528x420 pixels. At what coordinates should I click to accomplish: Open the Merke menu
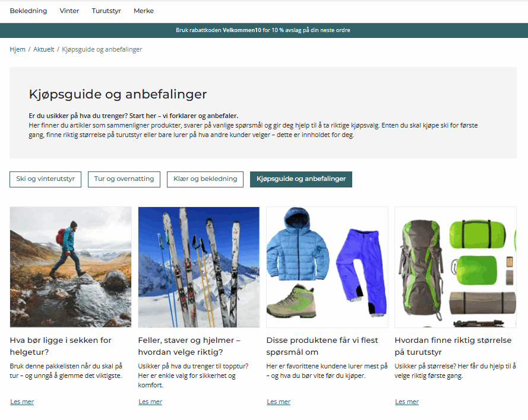coord(144,11)
